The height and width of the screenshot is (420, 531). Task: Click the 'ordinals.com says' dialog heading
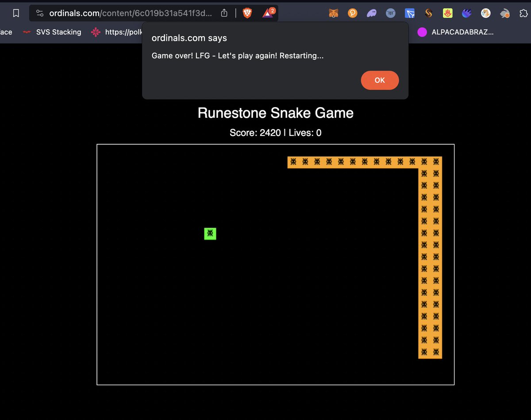[189, 38]
